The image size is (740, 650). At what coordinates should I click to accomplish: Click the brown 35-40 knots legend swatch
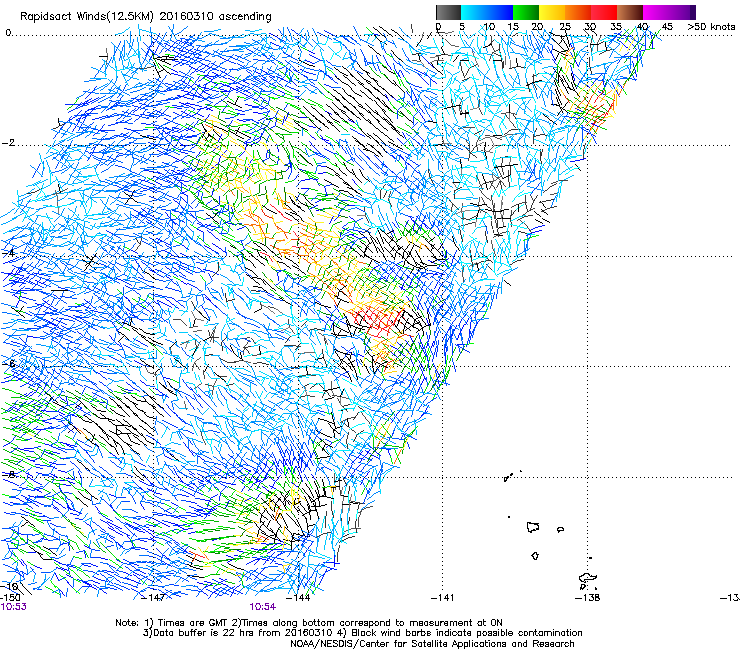[x=630, y=12]
